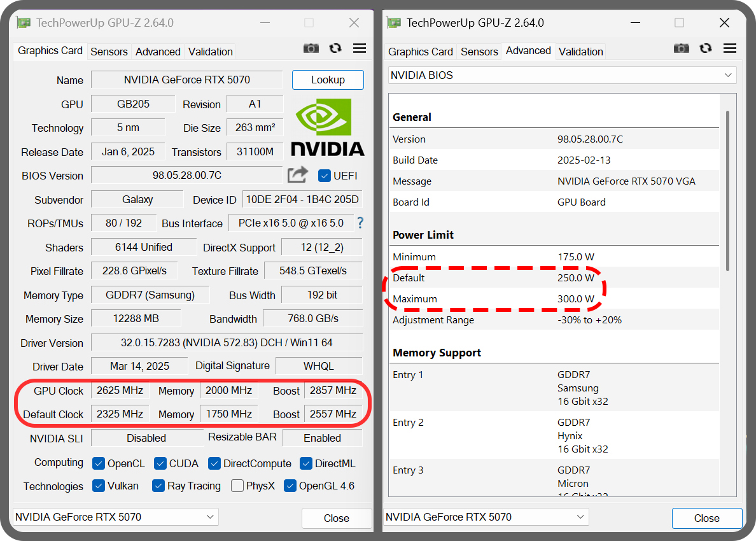The width and height of the screenshot is (756, 541).
Task: Click the Boost value 2857 MHz
Action: click(333, 390)
